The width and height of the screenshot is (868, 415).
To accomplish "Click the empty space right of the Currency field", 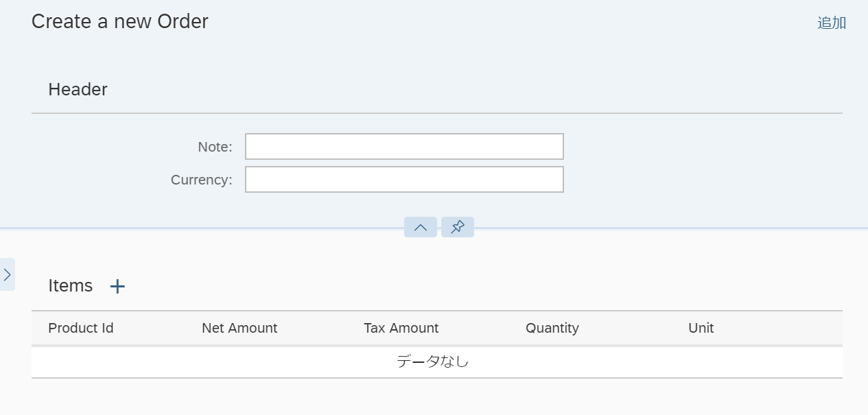I will (700, 180).
